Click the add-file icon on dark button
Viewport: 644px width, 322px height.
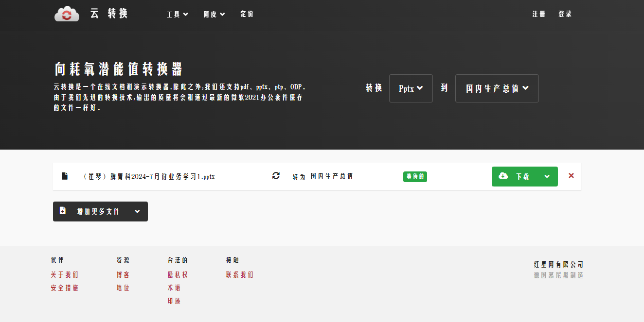click(63, 211)
